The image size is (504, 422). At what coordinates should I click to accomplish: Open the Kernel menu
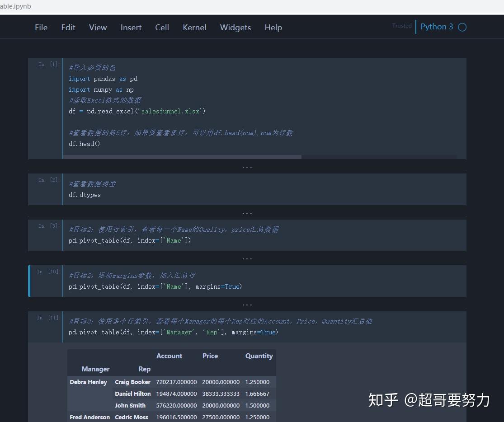click(x=194, y=27)
